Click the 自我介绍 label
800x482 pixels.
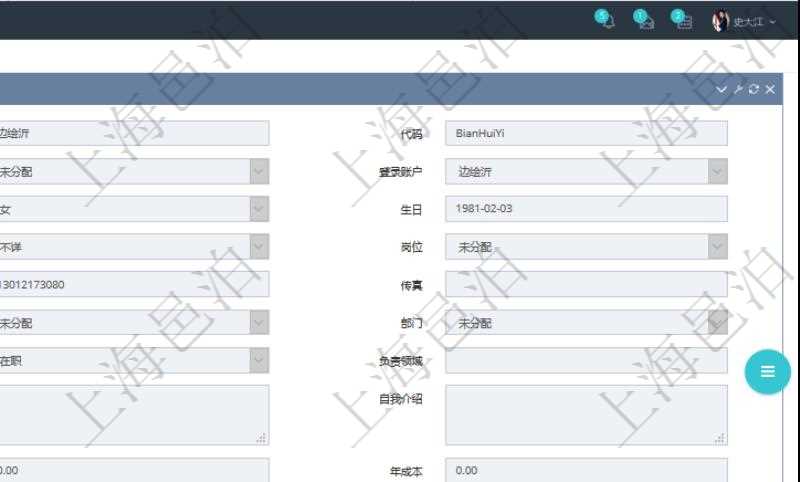(x=401, y=399)
